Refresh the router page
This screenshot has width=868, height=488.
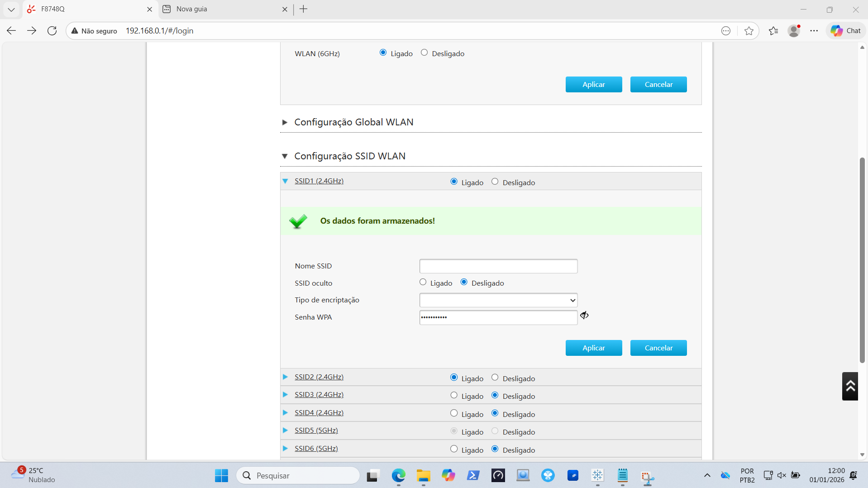tap(52, 31)
